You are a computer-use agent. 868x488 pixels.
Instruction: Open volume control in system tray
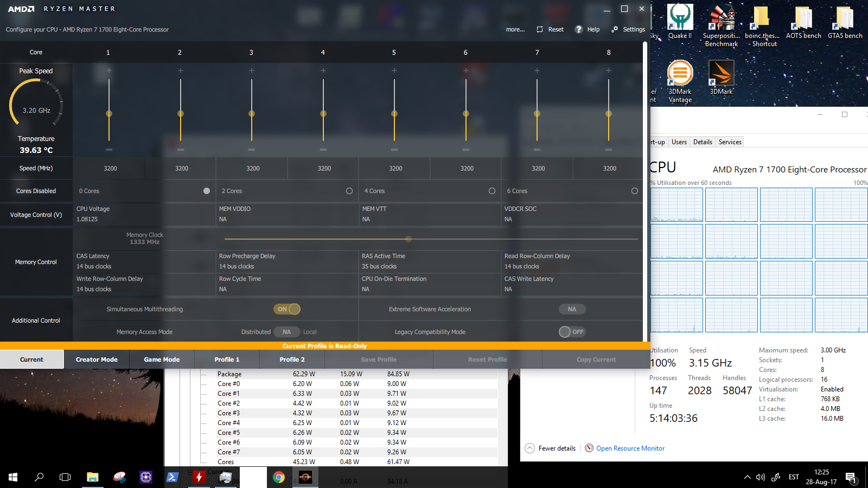(x=761, y=477)
